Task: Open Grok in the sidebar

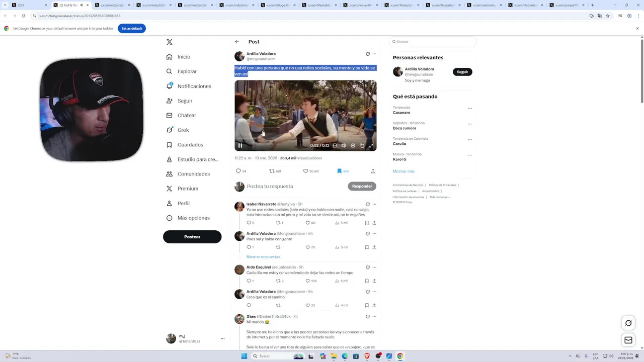Action: click(x=178, y=130)
